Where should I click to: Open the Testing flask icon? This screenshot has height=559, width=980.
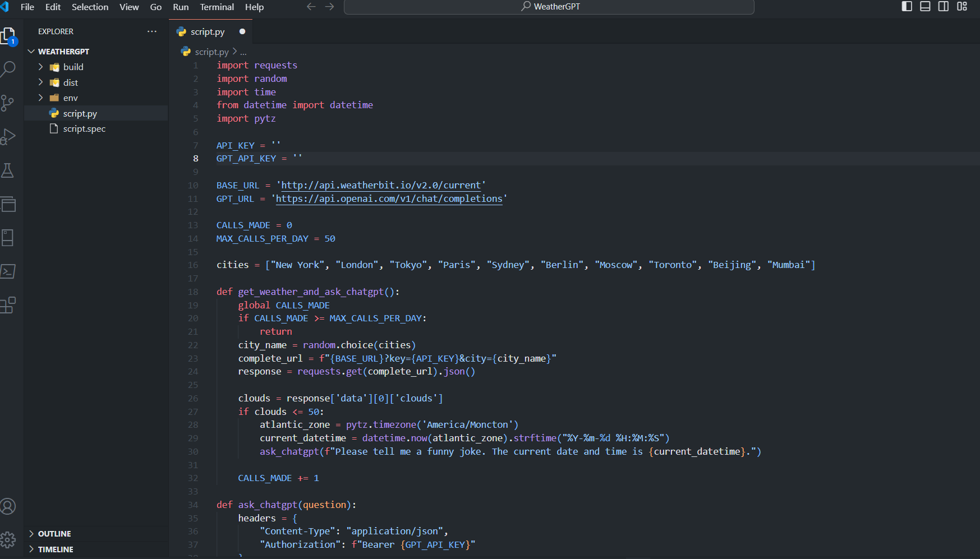tap(8, 170)
